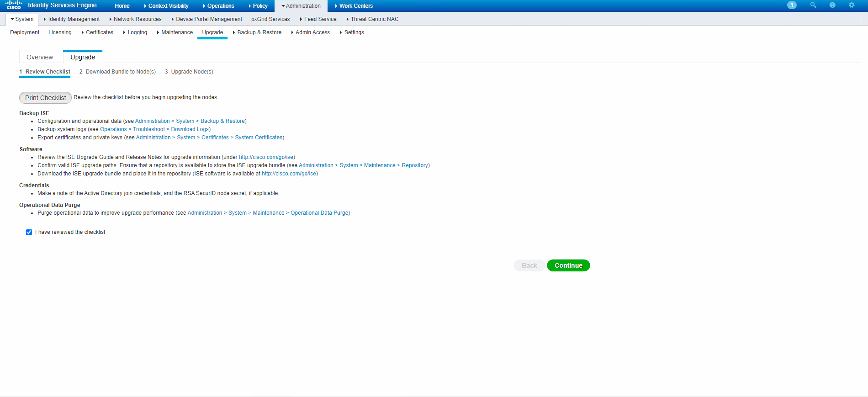Click the Active Directory join credentials note
Viewport: 868px width, 397px height.
click(x=158, y=193)
